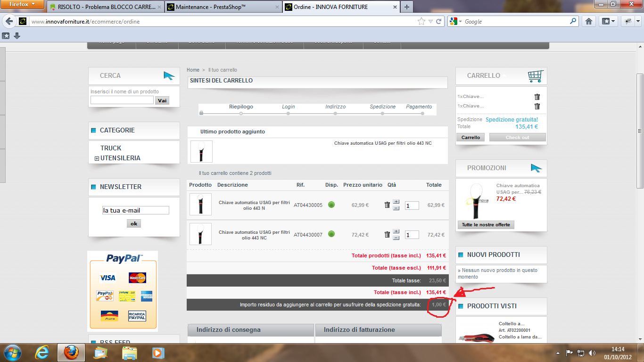Click the green availability dot for AT04430007
This screenshot has height=362, width=644.
tap(331, 234)
